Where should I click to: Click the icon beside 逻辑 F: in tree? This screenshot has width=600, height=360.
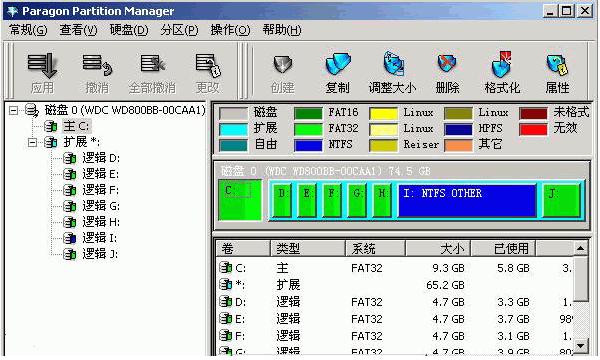70,190
